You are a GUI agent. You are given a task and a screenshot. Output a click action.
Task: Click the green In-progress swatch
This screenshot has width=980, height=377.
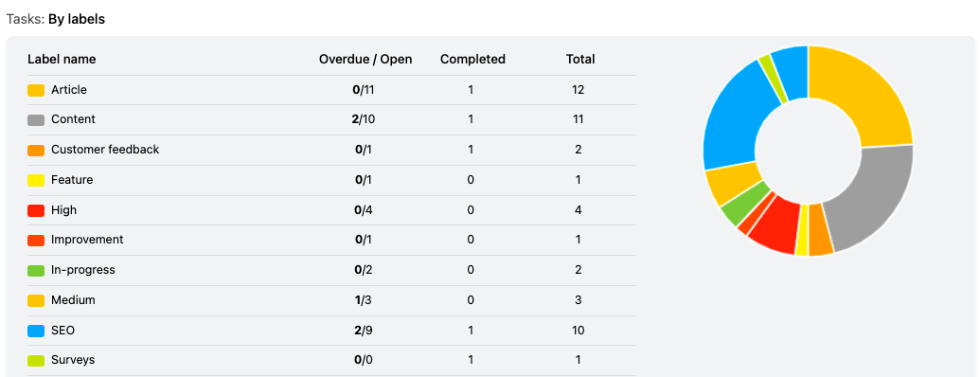(x=36, y=270)
